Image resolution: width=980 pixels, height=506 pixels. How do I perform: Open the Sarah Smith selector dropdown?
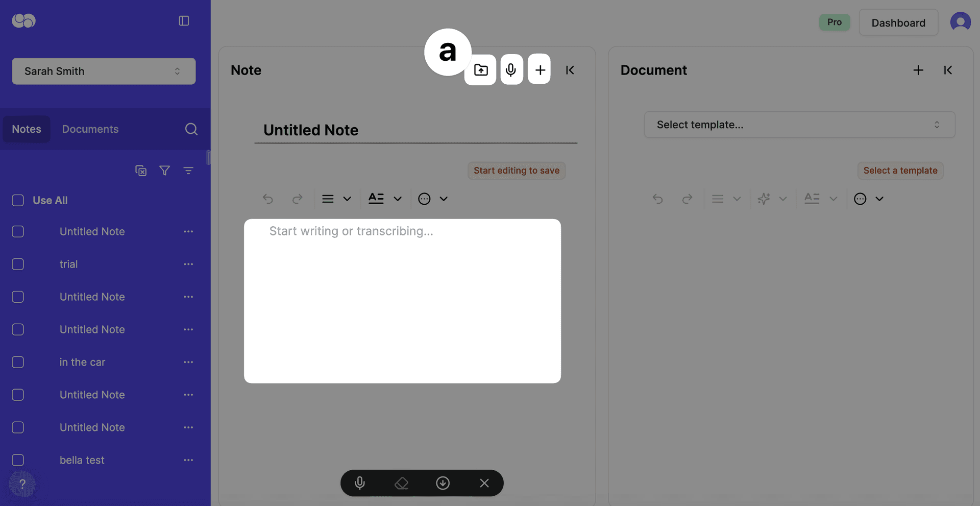click(104, 71)
